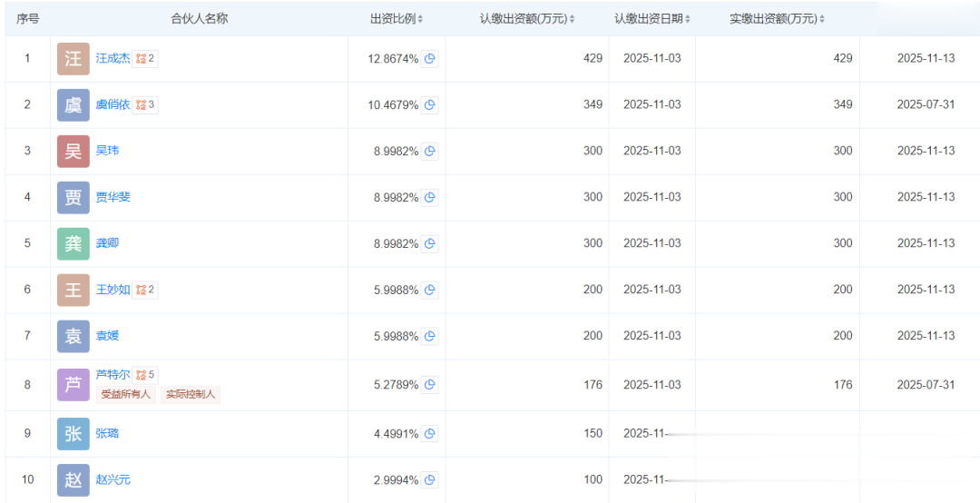Select subscribed amount 100 in 赵兴元's row
Viewport: 980px width, 503px height.
(593, 480)
